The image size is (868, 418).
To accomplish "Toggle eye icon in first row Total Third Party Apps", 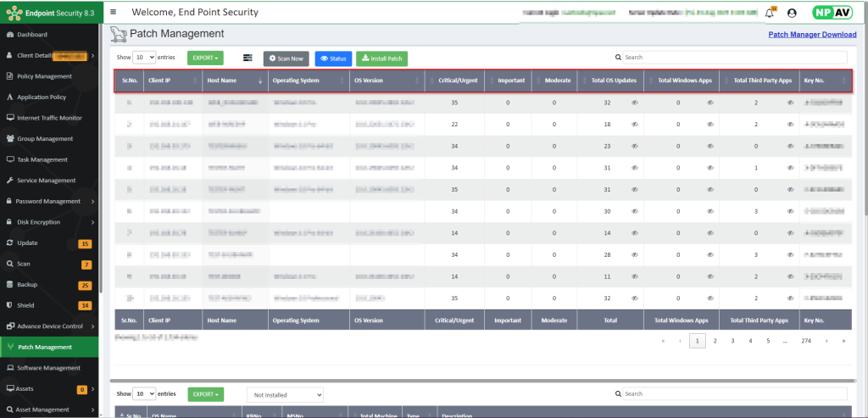I will click(x=790, y=103).
